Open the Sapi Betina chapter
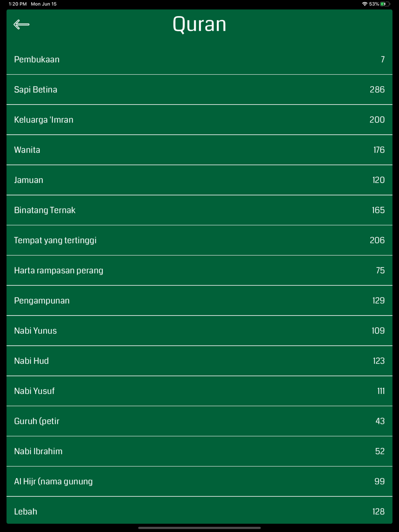 (x=199, y=90)
